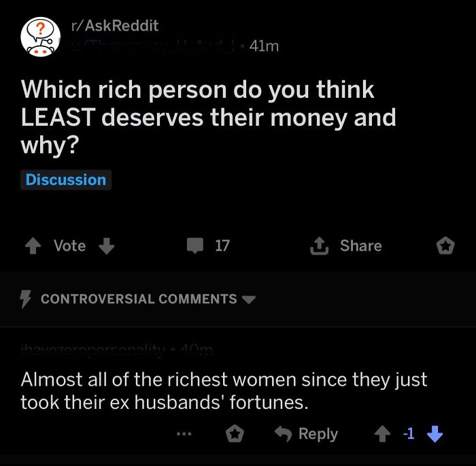This screenshot has width=476, height=466.
Task: Award the comment using star badge icon
Action: 235,433
